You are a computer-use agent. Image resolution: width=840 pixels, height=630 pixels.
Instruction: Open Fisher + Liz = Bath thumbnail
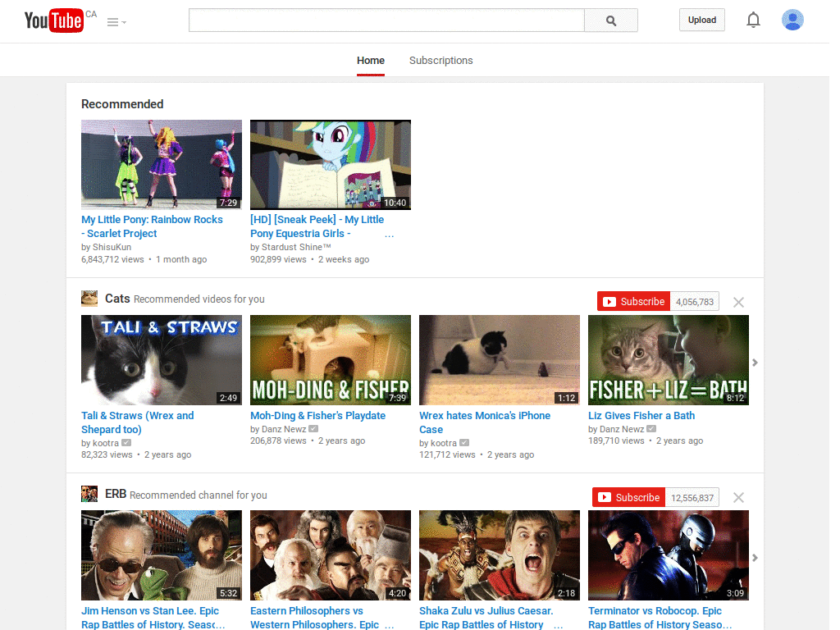(x=668, y=360)
